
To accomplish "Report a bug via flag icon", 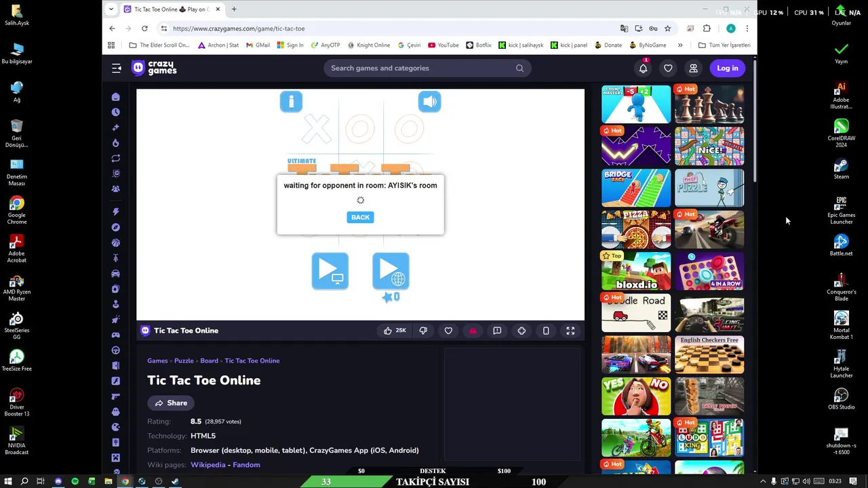I will (497, 331).
